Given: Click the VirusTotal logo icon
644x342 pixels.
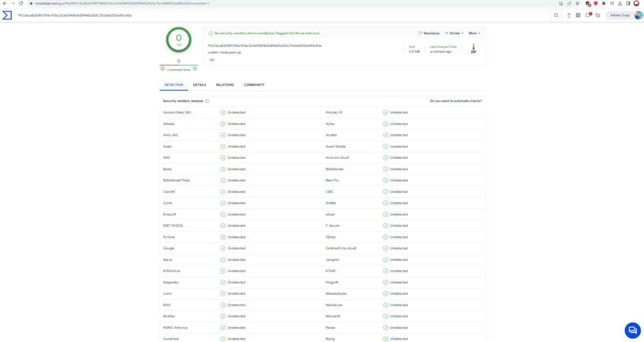Looking at the screenshot, I should (7, 15).
